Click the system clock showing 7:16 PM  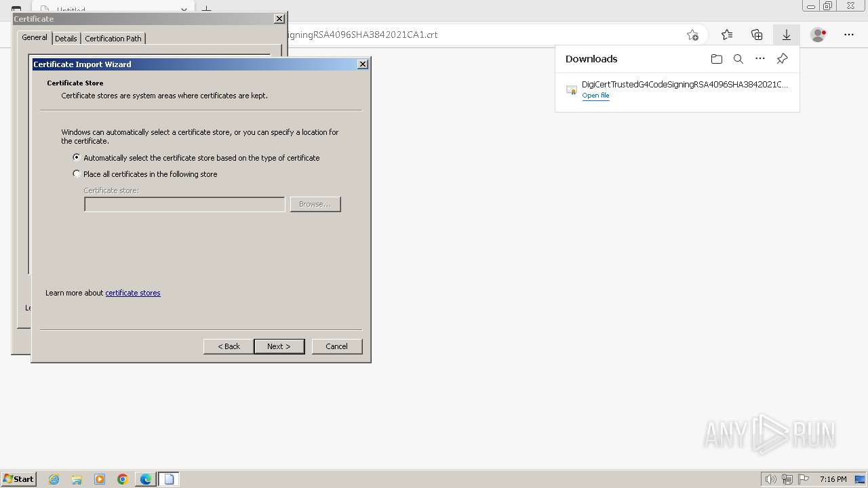point(833,479)
